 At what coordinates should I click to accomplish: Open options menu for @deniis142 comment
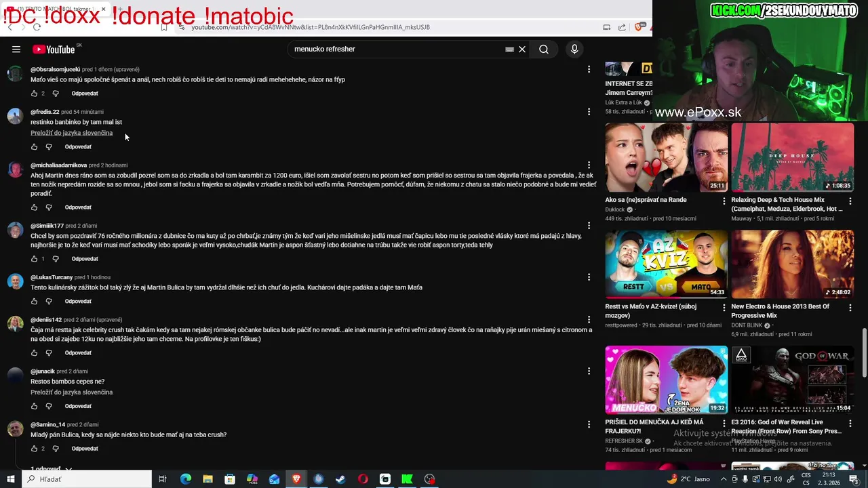coord(589,320)
